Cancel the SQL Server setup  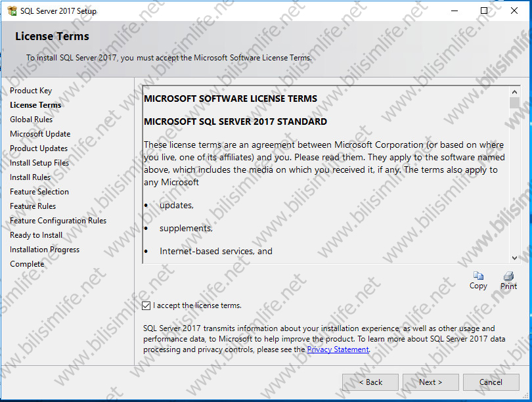tap(491, 382)
